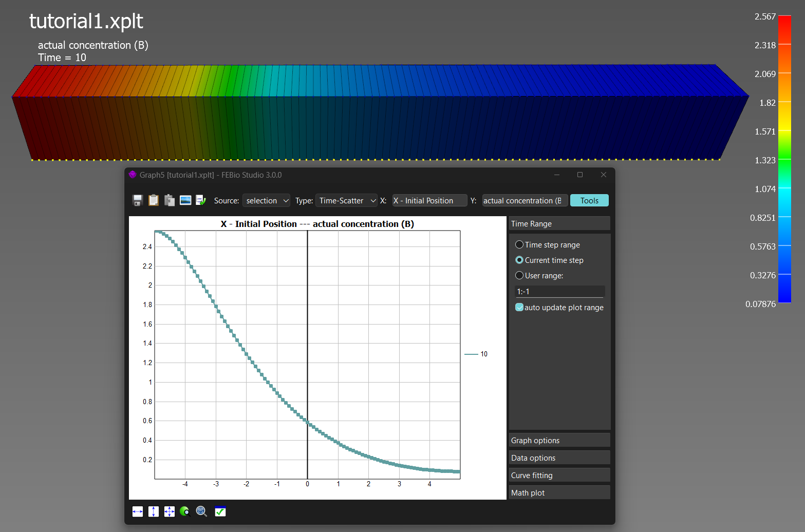Fit graph height with vertical arrows icon
The width and height of the screenshot is (805, 532).
click(154, 511)
